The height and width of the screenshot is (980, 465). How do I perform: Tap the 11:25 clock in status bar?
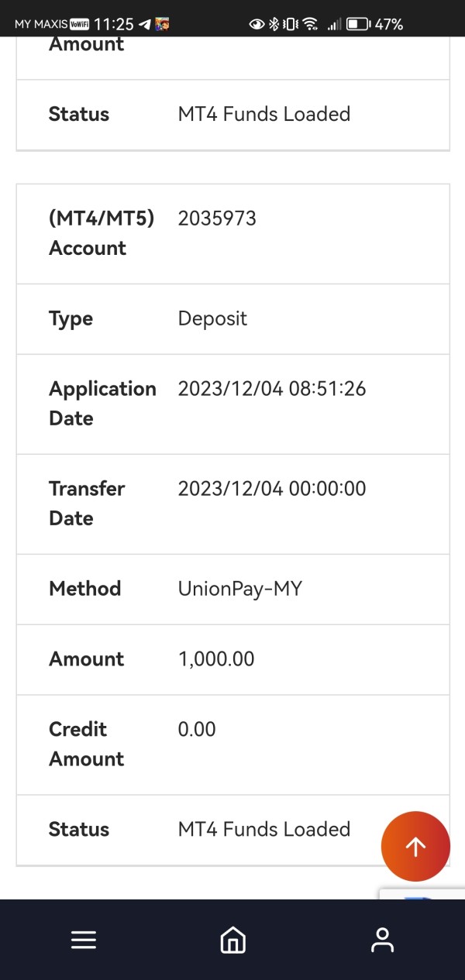coord(113,25)
